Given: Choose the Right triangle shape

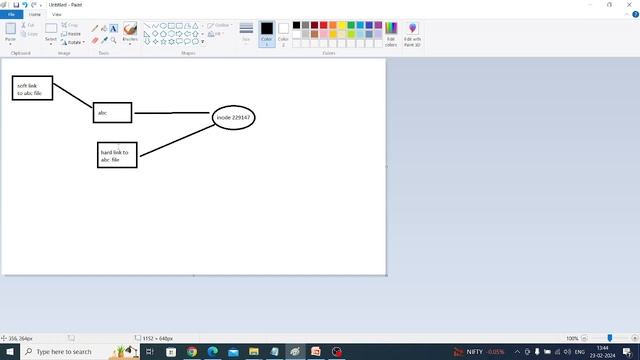Looking at the screenshot, I should [x=147, y=34].
